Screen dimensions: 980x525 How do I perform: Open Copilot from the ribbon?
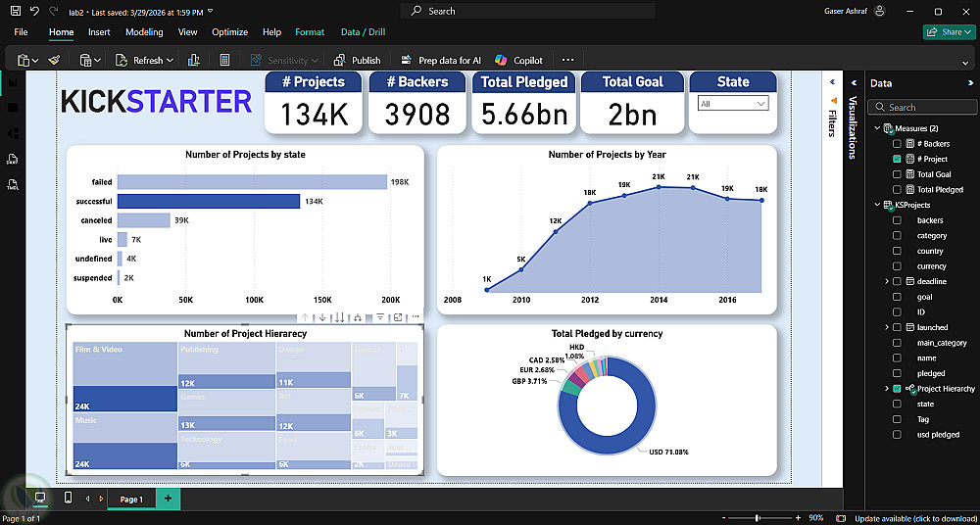pyautogui.click(x=518, y=60)
